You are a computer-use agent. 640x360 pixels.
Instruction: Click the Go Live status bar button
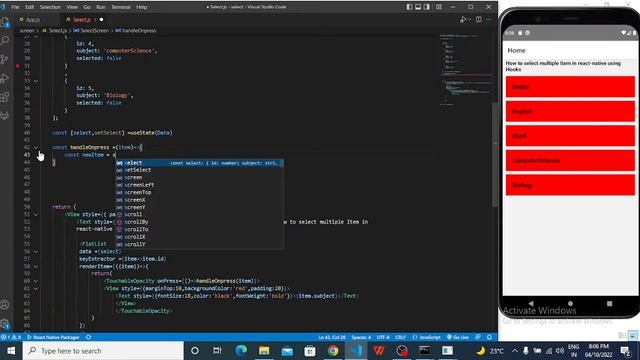tap(458, 337)
